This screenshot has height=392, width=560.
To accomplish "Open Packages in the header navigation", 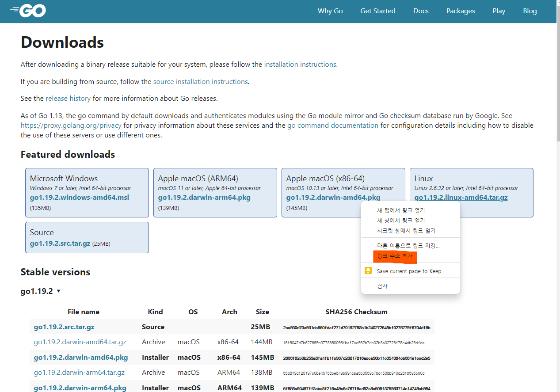I will point(461,11).
